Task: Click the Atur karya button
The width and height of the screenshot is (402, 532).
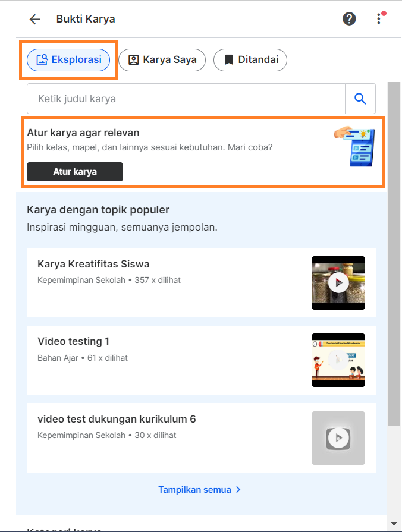Action: pos(75,172)
